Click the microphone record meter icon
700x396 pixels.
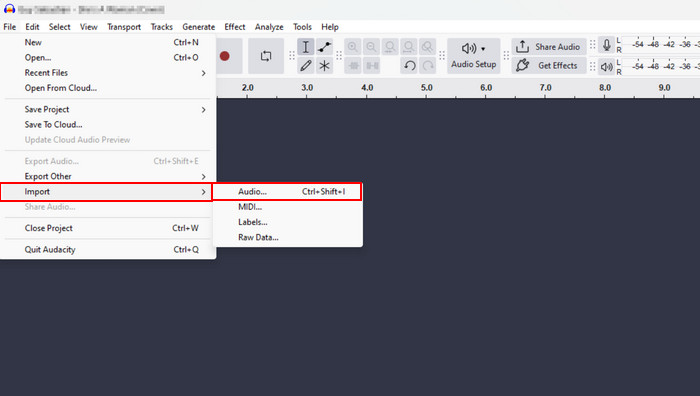606,45
